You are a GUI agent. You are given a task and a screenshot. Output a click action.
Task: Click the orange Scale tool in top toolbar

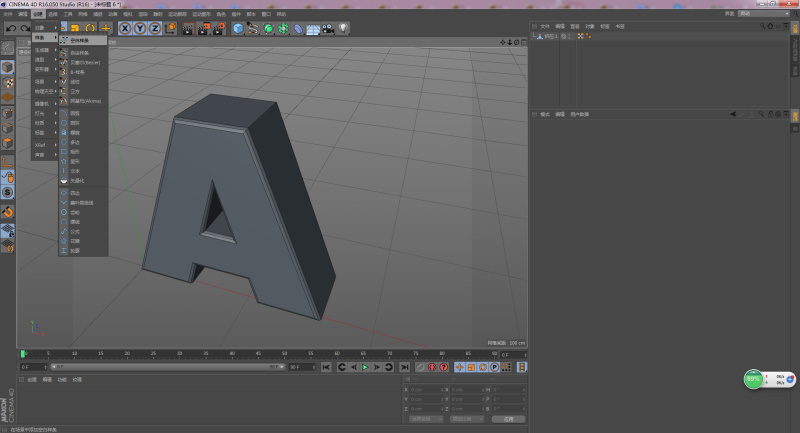75,29
